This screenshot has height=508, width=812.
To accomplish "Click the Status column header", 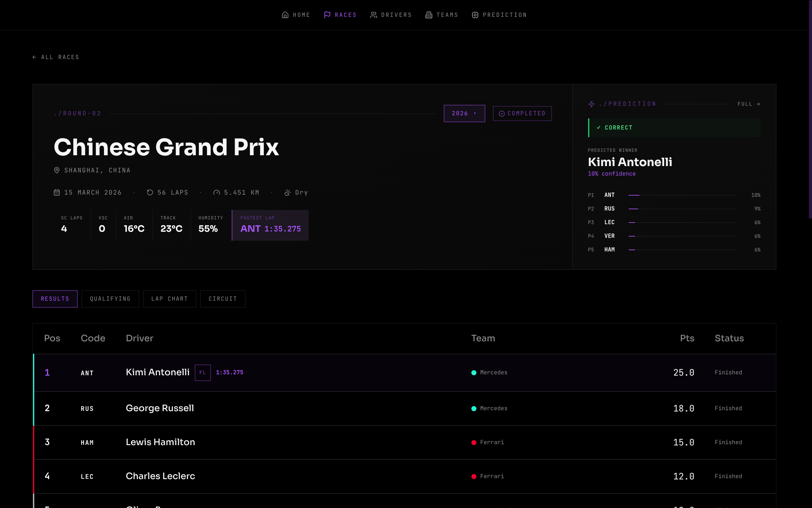I will [x=729, y=338].
